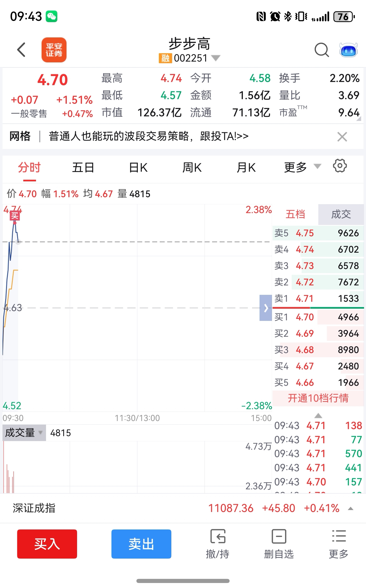The image size is (366, 588).
Task: Expand quote details via corner triangle near 9.64
Action: point(359,119)
